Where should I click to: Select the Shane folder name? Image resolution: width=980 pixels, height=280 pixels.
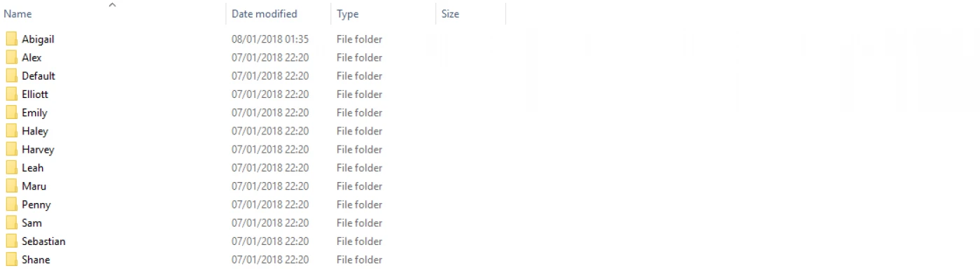(36, 260)
